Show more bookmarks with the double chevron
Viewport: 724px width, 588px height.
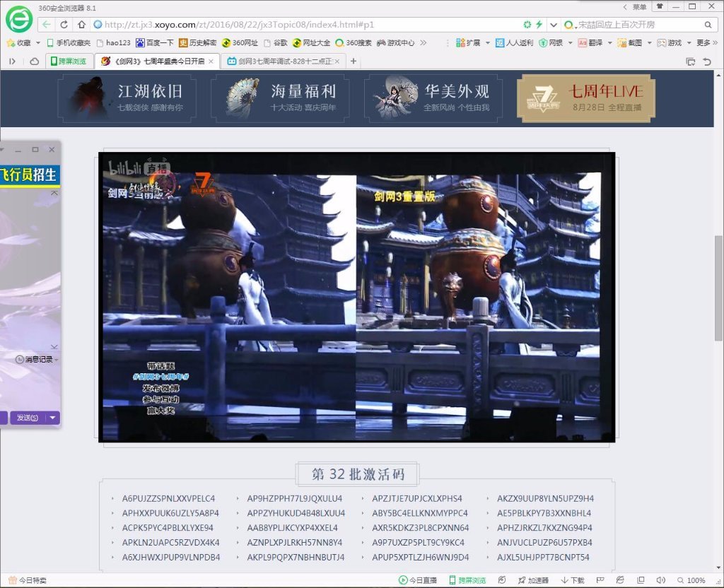pyautogui.click(x=424, y=43)
